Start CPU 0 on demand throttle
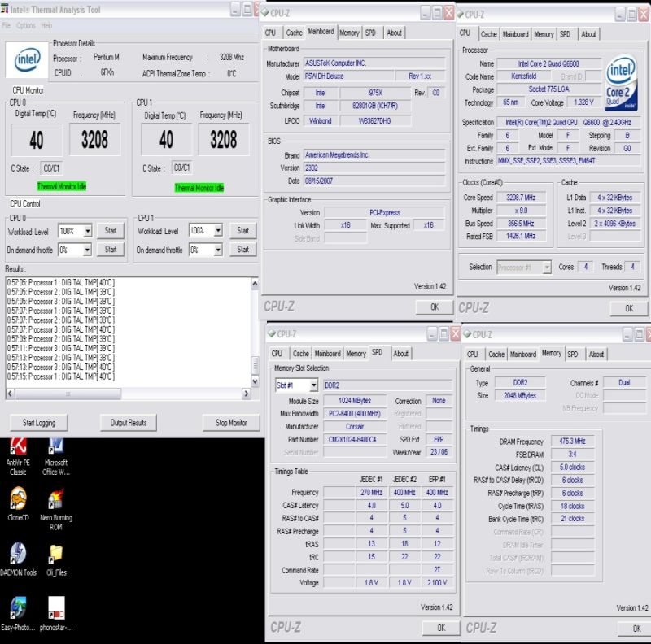The image size is (651, 644). point(111,250)
